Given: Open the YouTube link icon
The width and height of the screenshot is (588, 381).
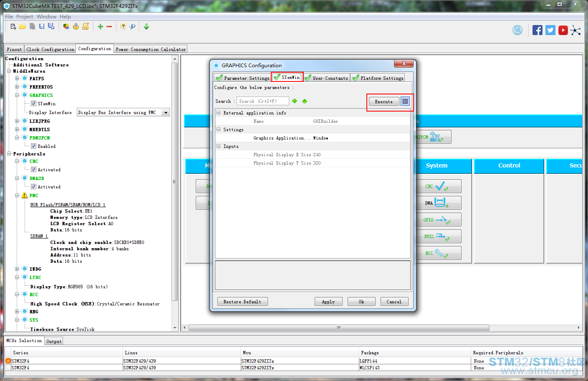Looking at the screenshot, I should click(563, 30).
